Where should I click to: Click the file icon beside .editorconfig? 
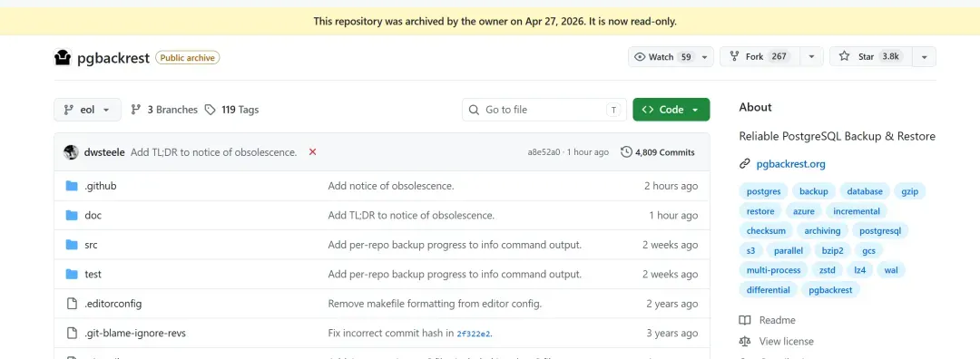(x=72, y=304)
